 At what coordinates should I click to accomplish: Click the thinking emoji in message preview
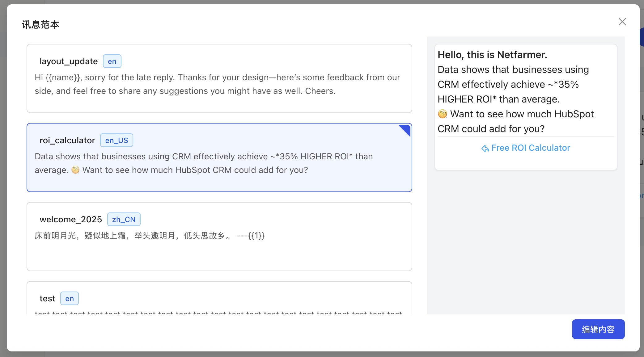point(443,114)
